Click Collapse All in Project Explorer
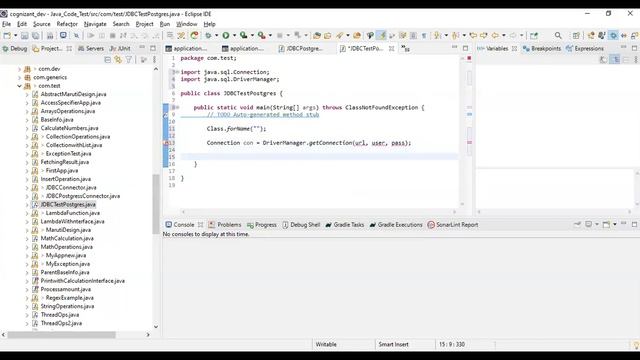640x360 pixels. [107, 60]
